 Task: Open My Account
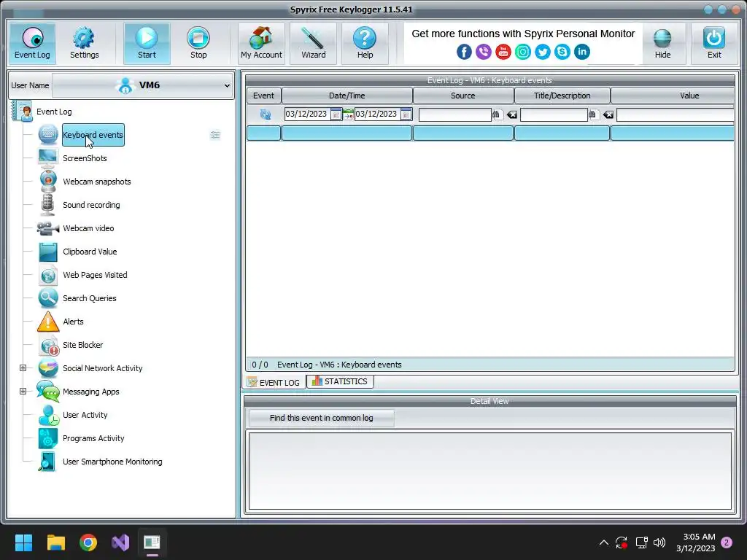pyautogui.click(x=261, y=43)
